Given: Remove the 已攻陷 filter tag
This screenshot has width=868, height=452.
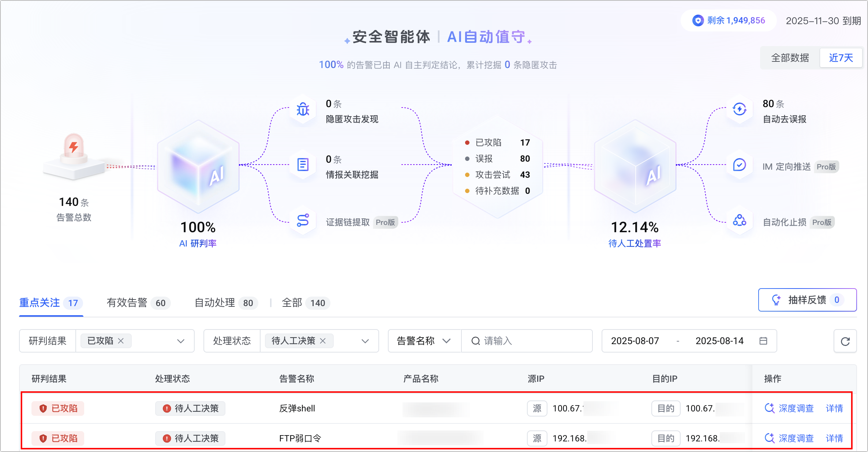Looking at the screenshot, I should click(121, 341).
